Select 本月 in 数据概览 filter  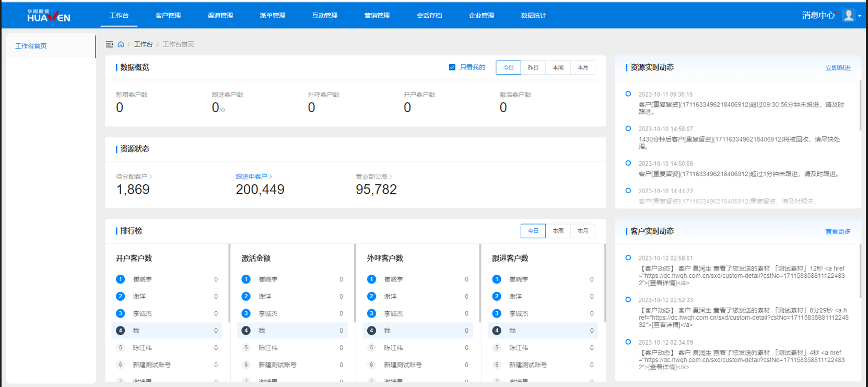click(x=583, y=67)
